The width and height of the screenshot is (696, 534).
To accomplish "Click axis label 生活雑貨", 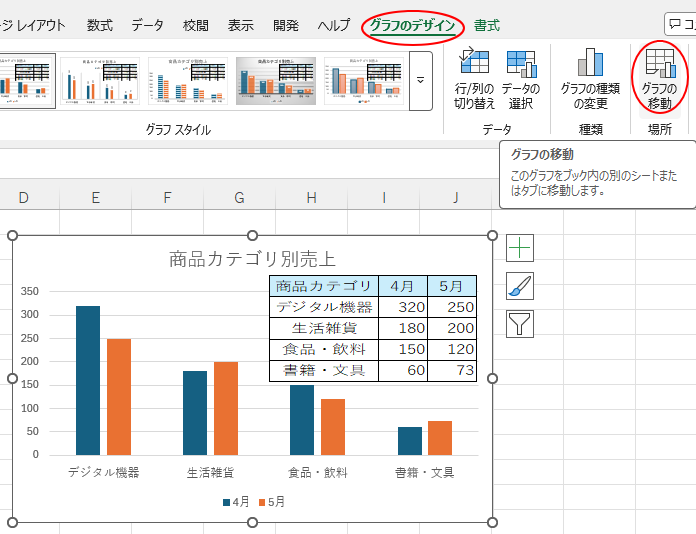I will click(210, 473).
